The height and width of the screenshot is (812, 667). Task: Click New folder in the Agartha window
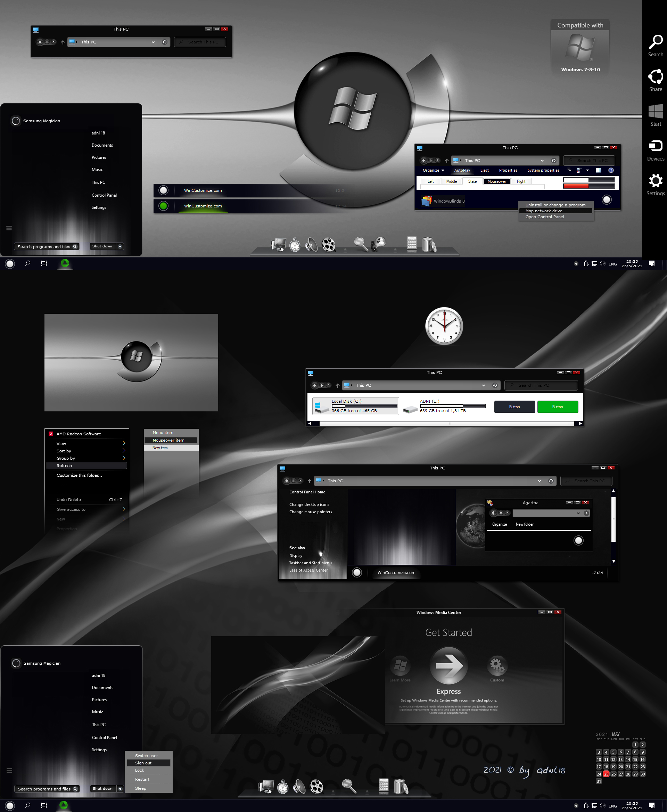pos(524,524)
